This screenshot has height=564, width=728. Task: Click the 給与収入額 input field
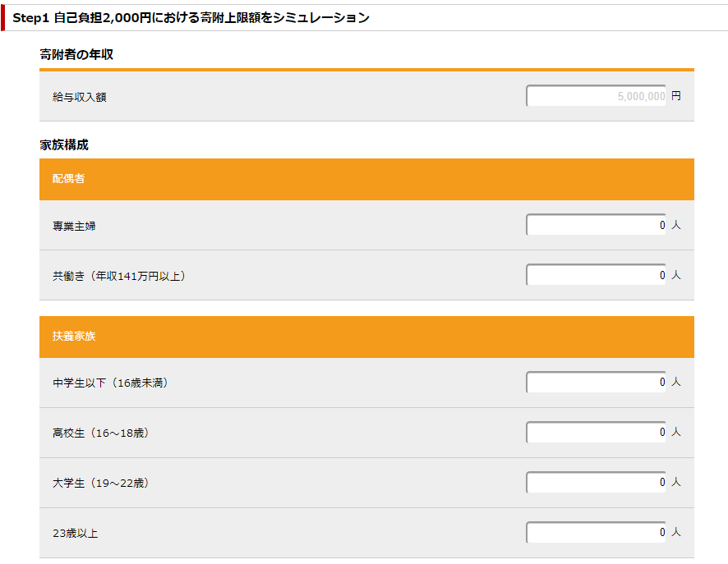[x=596, y=96]
